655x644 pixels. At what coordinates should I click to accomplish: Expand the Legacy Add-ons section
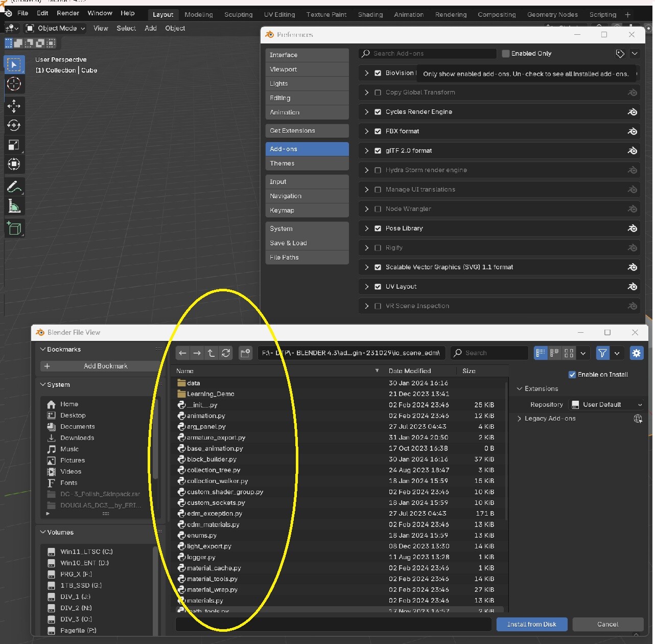520,419
